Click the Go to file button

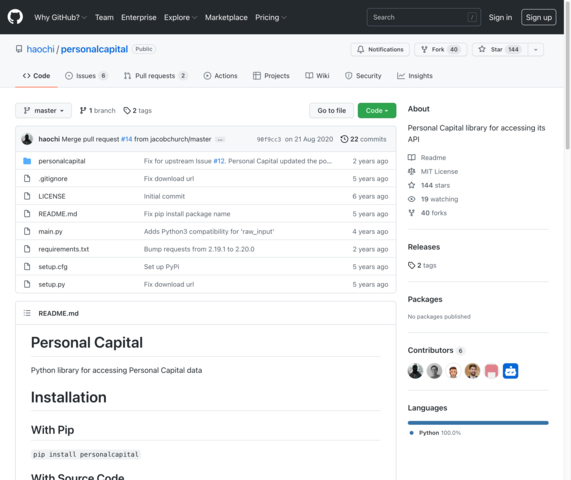(331, 110)
